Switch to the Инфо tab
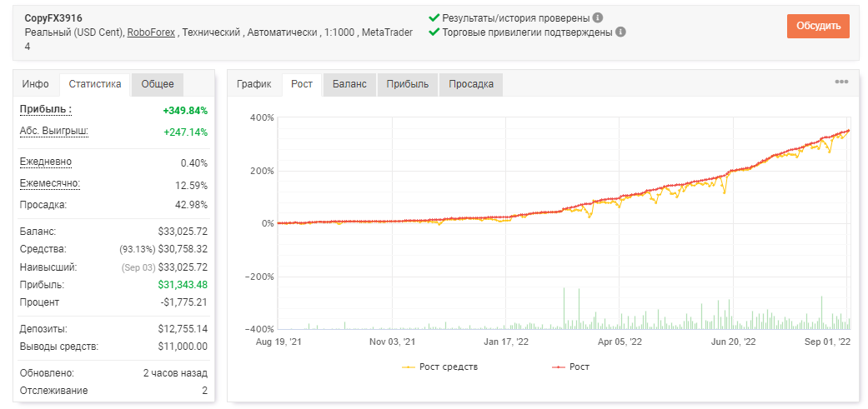Image resolution: width=868 pixels, height=409 pixels. 35,85
